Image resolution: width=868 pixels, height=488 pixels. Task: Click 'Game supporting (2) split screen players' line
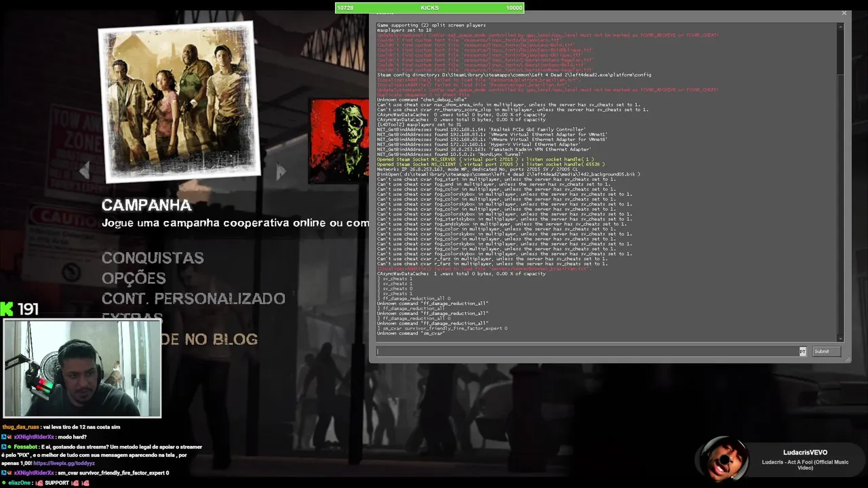pyautogui.click(x=431, y=25)
